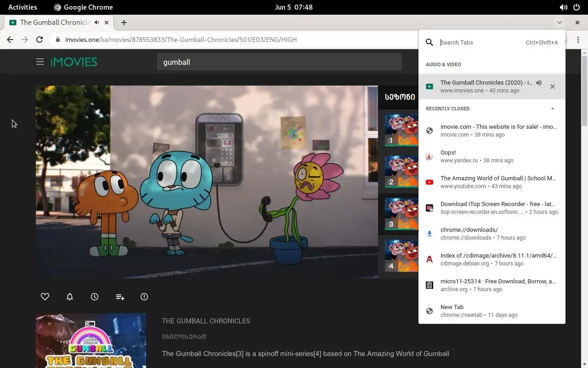588x368 pixels.
Task: Click the clock showing Jun 5 07:48
Action: 294,7
